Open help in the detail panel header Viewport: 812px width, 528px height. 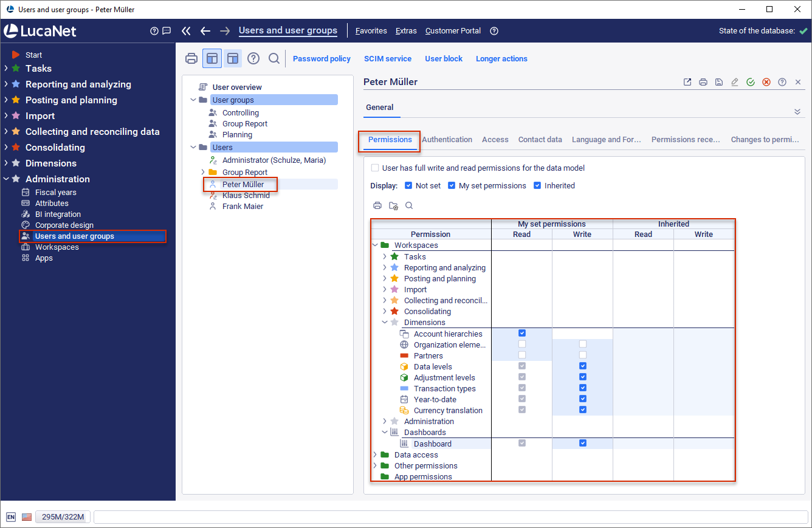(x=782, y=82)
